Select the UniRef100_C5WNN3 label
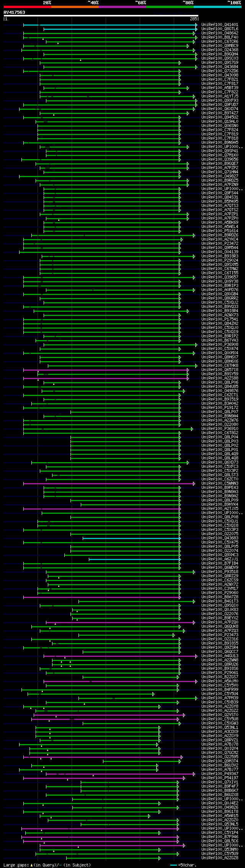This screenshot has height=868, width=245. click(x=220, y=484)
